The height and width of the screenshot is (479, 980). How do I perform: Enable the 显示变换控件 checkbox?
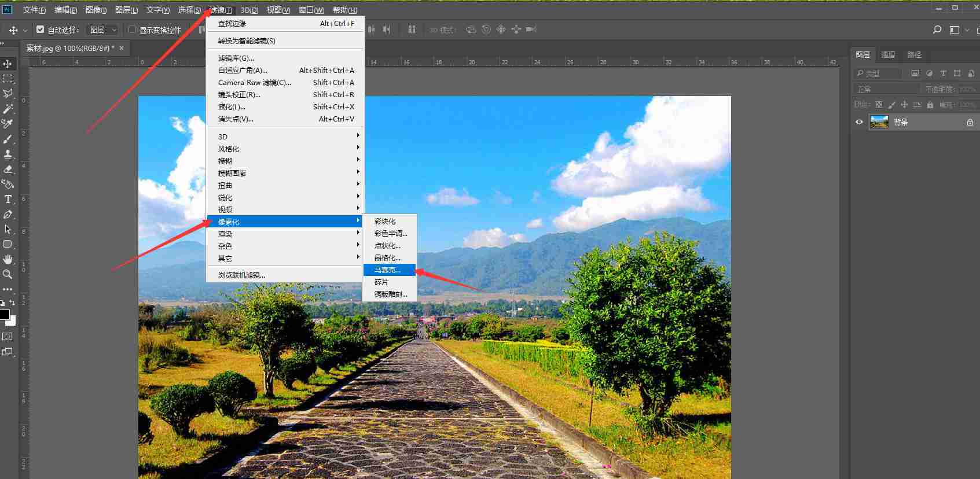[x=132, y=29]
